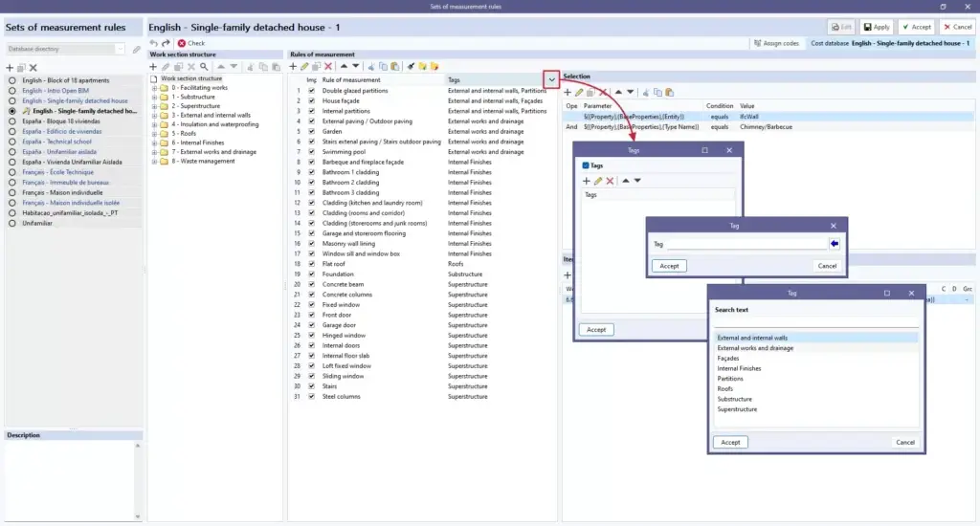This screenshot has width=980, height=526.
Task: Expand the 2 - Superstructure tree folder
Action: (x=154, y=106)
